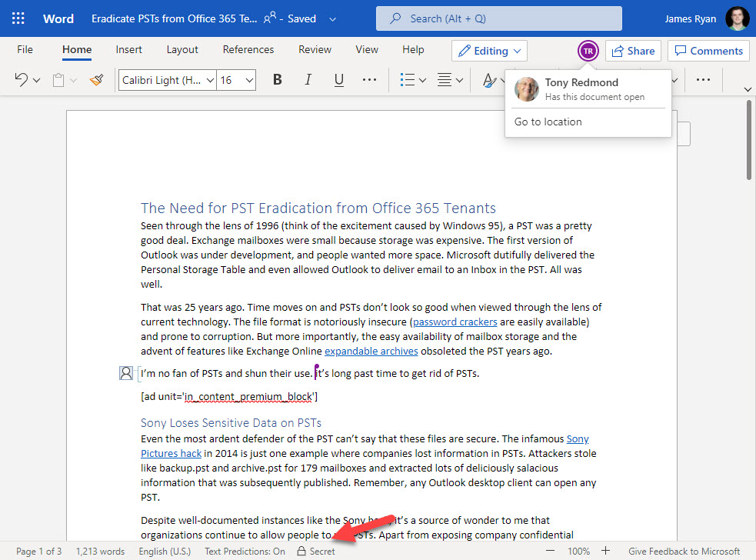
Task: Open the Paste options chevron
Action: pos(73,80)
